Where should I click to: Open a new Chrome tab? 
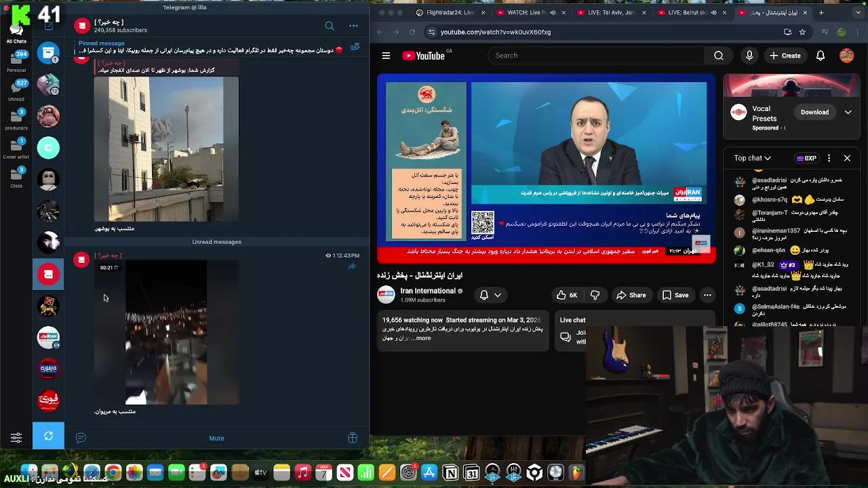click(821, 13)
